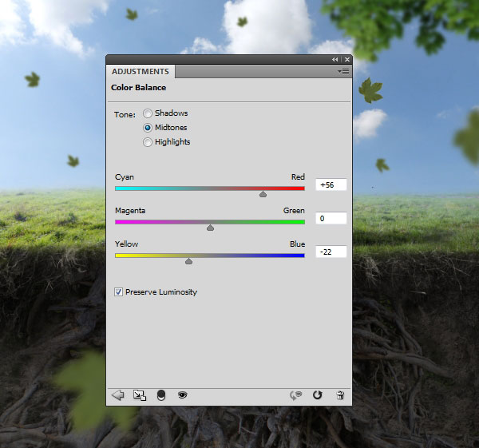Reset Color Balance to defaults icon
The height and width of the screenshot is (448, 479).
tap(318, 395)
